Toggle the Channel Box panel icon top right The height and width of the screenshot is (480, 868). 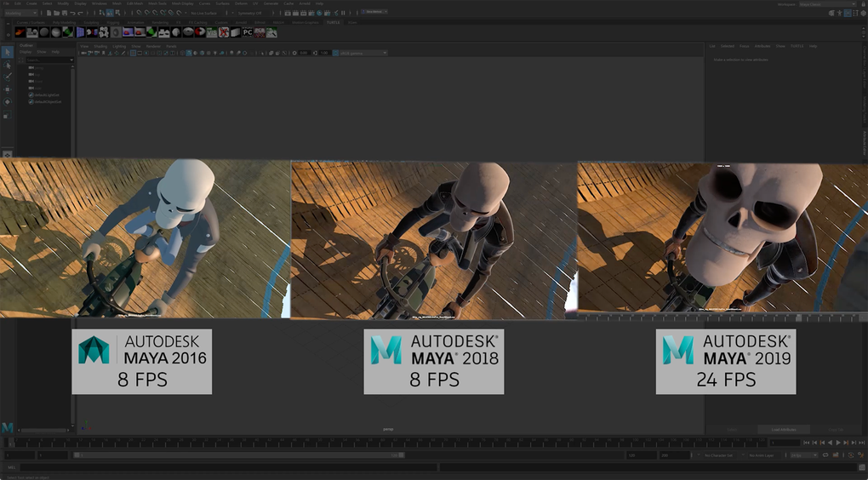(863, 13)
